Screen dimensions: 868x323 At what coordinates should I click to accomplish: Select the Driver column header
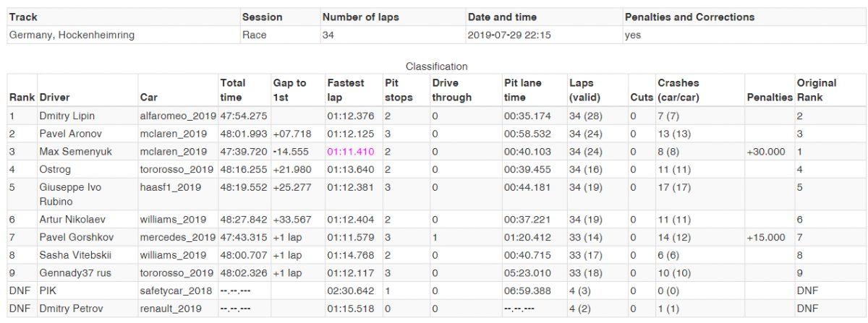point(55,98)
